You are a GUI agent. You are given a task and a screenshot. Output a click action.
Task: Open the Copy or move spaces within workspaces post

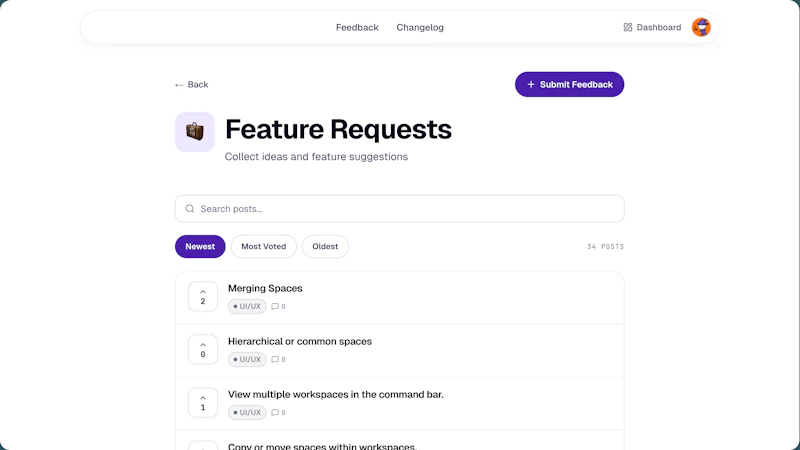(322, 446)
